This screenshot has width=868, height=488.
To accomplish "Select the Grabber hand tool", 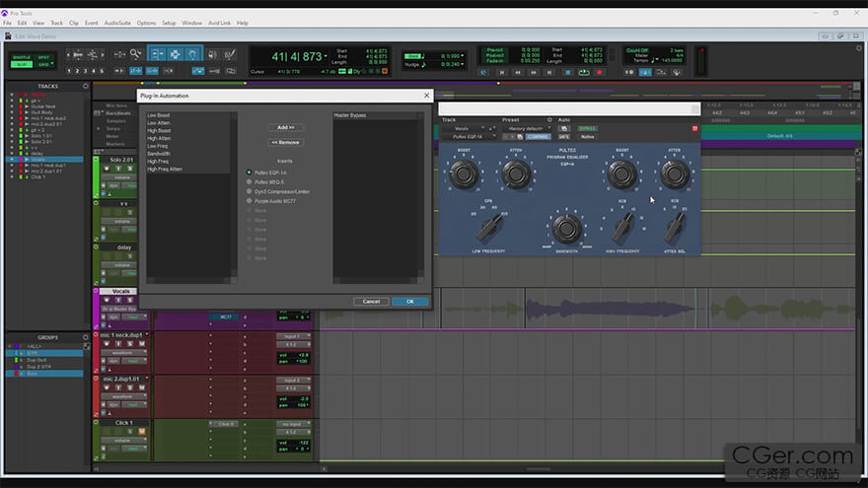I will [x=192, y=54].
